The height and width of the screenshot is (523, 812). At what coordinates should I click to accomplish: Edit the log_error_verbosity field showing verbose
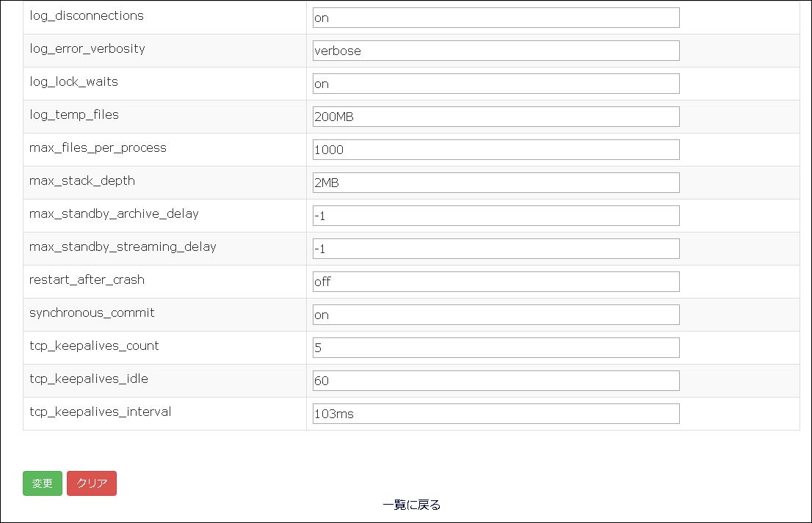(496, 51)
